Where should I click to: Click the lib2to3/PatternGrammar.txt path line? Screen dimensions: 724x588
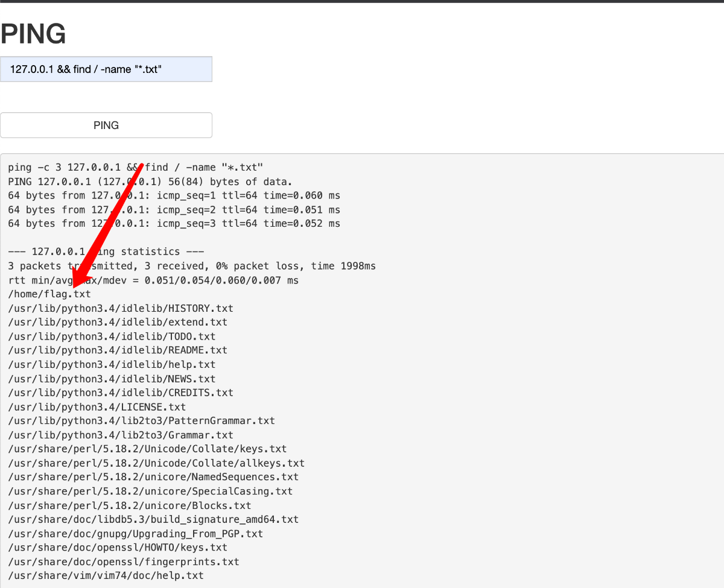tap(141, 421)
